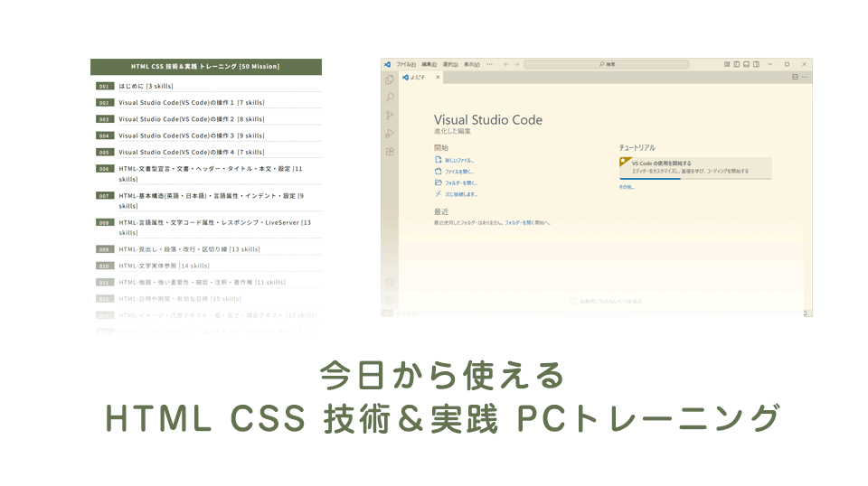Open the 編集(E) menu

tap(427, 64)
